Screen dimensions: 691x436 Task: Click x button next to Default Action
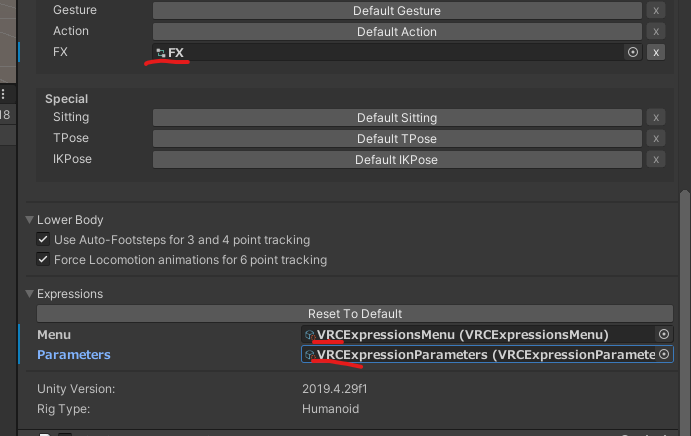pos(656,31)
